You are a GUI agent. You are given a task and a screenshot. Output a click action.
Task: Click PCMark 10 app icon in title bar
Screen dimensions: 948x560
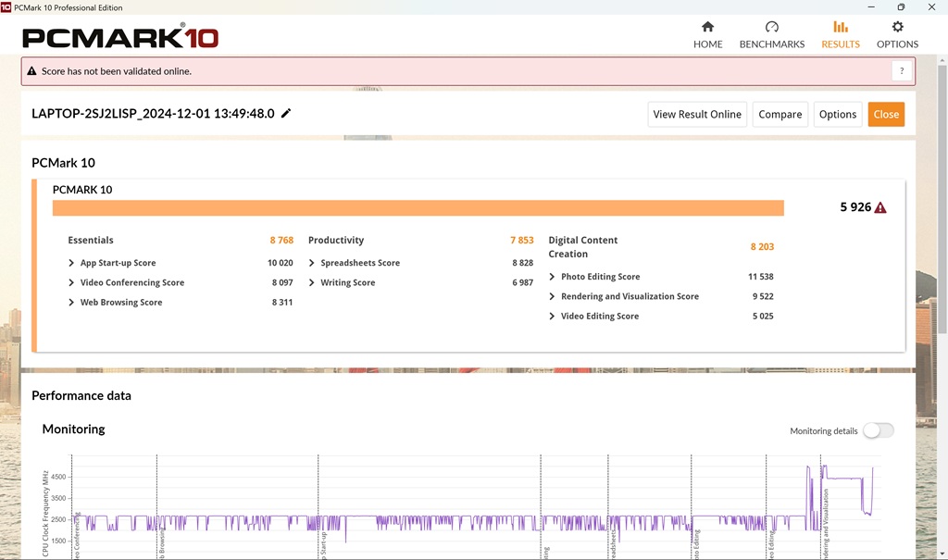tap(6, 7)
